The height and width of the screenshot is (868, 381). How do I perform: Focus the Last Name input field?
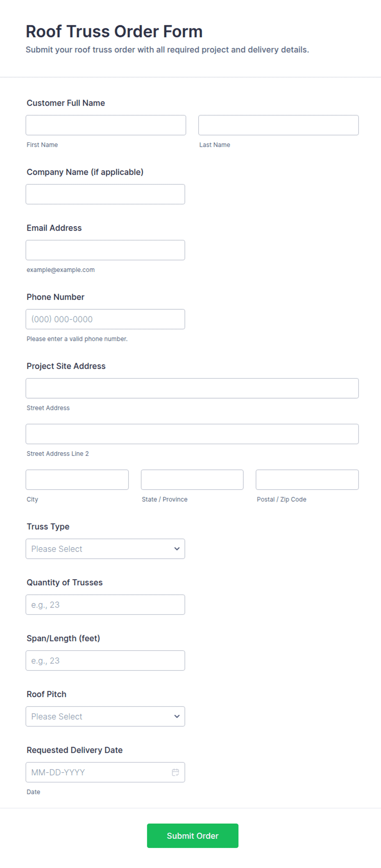(278, 125)
